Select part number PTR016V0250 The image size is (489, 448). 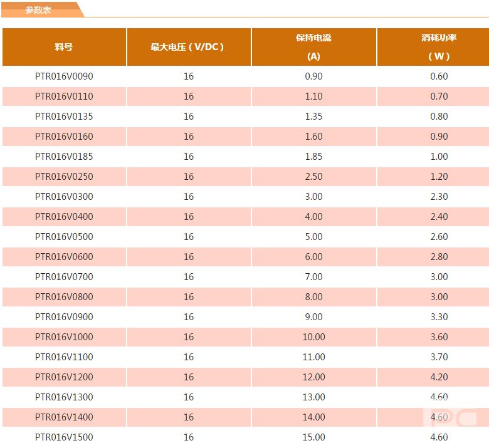pyautogui.click(x=64, y=177)
